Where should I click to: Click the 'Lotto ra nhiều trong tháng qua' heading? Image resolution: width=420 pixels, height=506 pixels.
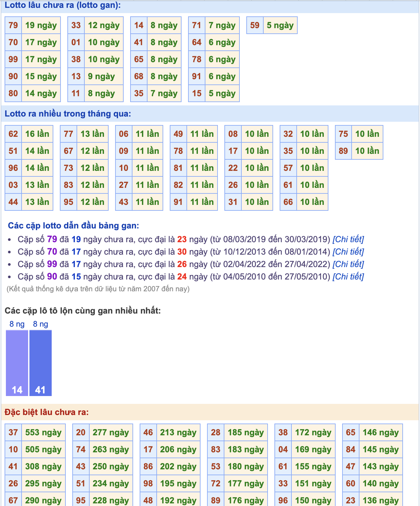pos(68,114)
